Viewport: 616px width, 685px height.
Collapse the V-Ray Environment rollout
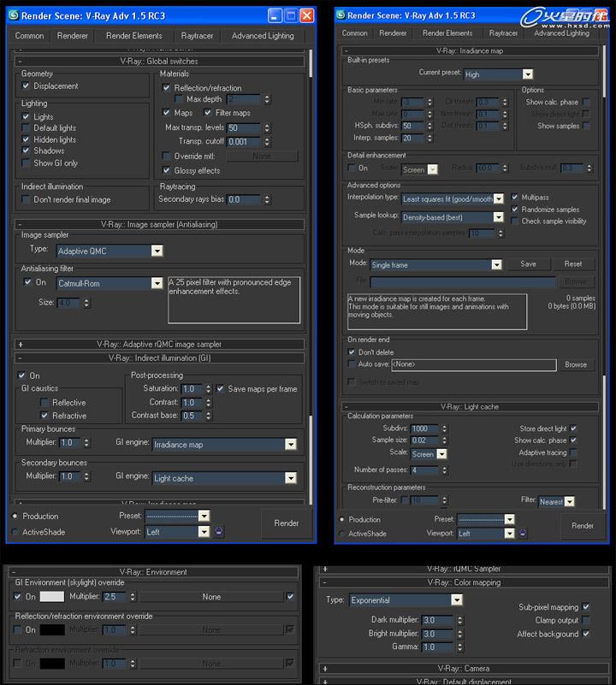tap(154, 572)
